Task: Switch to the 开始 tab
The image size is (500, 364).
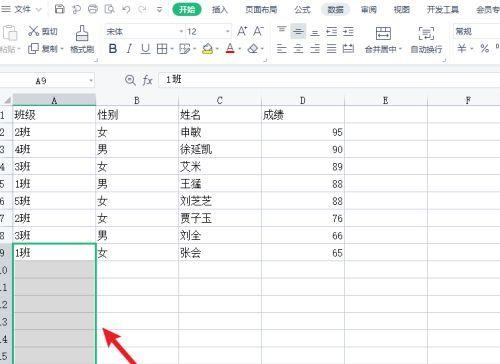Action: pyautogui.click(x=187, y=9)
